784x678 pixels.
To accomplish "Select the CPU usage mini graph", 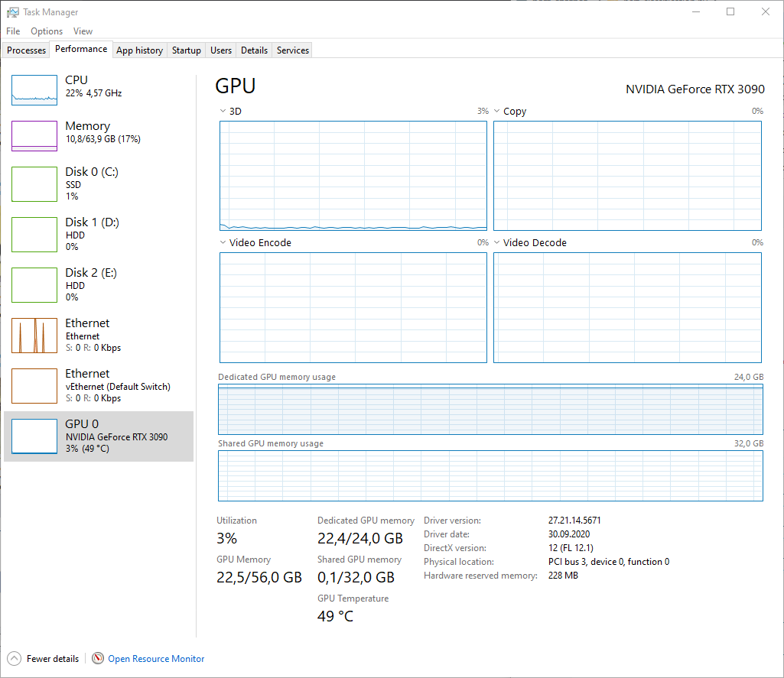I will point(34,90).
